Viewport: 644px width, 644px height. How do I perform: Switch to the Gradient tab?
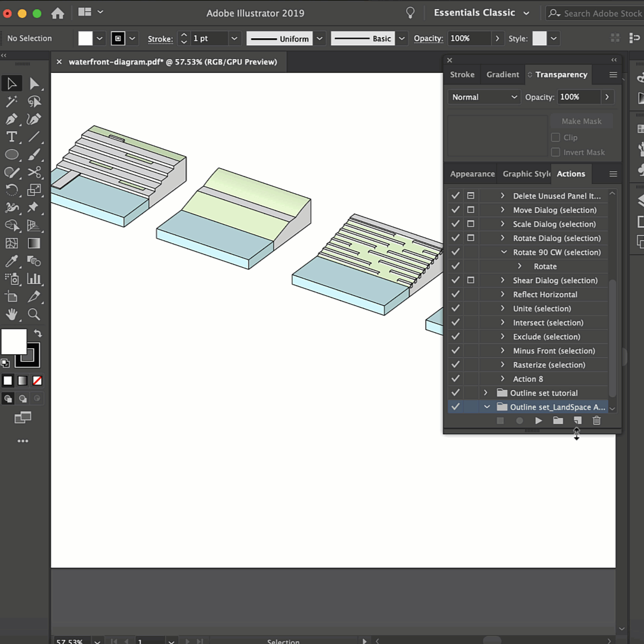pos(502,75)
